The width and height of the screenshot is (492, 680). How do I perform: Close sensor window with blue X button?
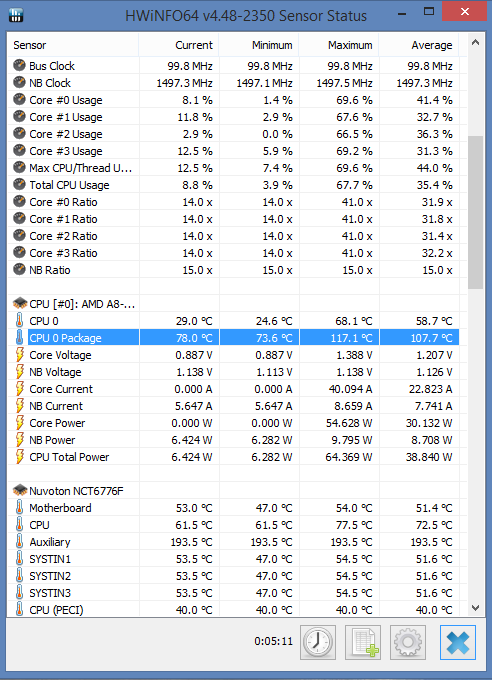[458, 642]
